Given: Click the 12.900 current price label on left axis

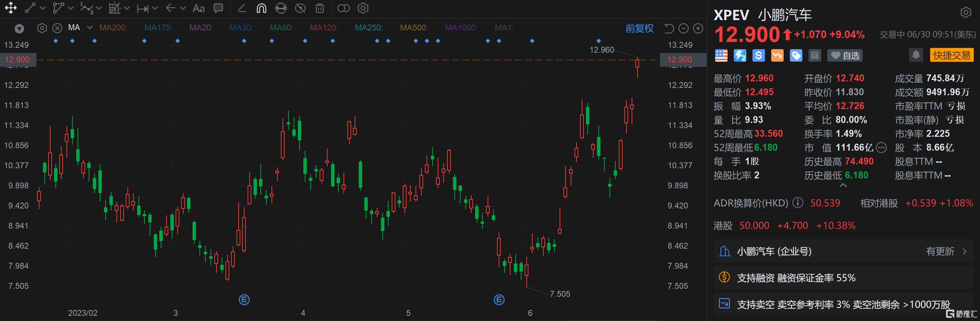Looking at the screenshot, I should coord(18,59).
